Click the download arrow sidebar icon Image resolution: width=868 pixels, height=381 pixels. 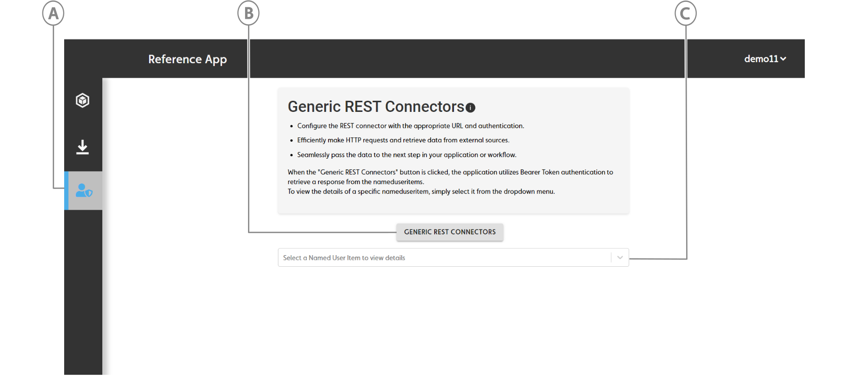[83, 147]
